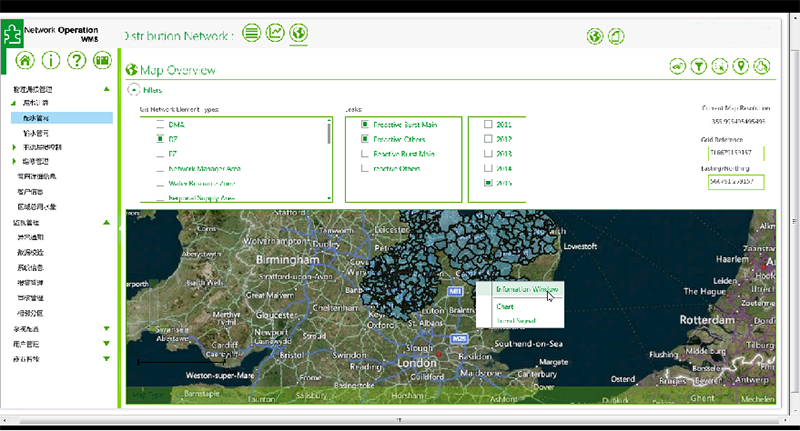Collapse the Filters section
The width and height of the screenshot is (800, 431).
coord(133,90)
